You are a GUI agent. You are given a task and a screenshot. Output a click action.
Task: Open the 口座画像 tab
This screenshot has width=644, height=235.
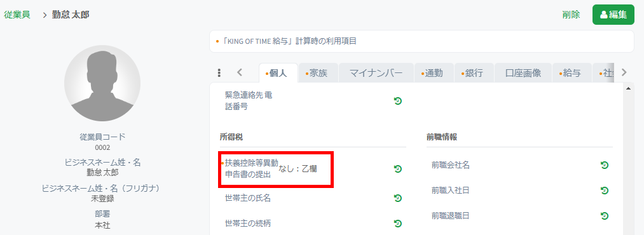(x=523, y=73)
